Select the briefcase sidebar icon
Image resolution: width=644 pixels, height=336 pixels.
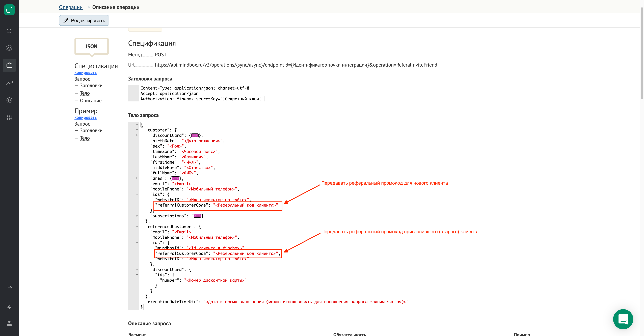click(x=9, y=65)
